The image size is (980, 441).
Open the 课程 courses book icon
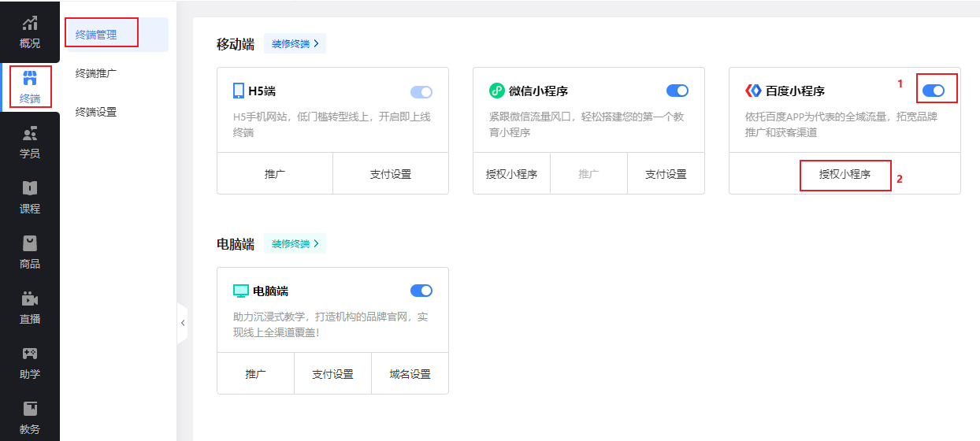tap(30, 189)
